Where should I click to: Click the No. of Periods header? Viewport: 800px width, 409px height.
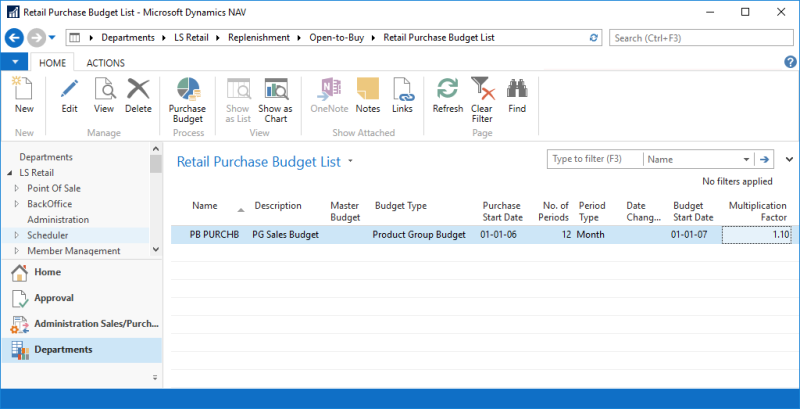click(x=556, y=211)
